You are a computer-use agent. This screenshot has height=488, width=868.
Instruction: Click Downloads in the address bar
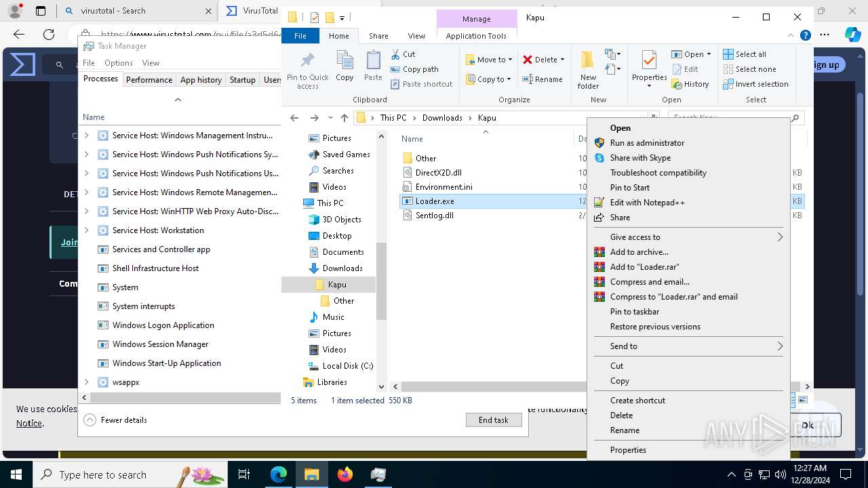click(442, 118)
